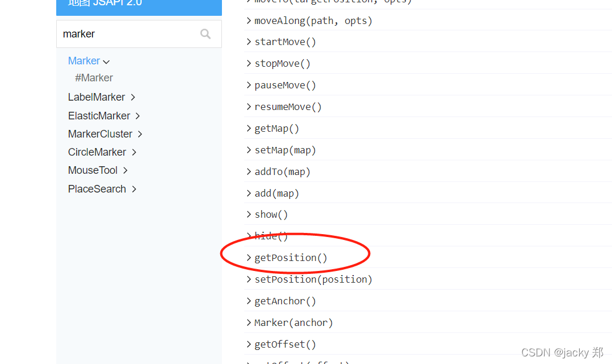
Task: Click the arrow beside add(map)
Action: click(x=249, y=193)
